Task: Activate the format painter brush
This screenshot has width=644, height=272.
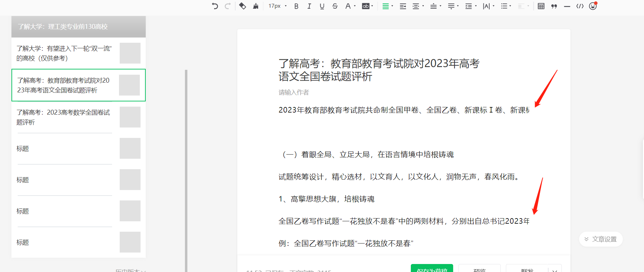Action: tap(256, 6)
